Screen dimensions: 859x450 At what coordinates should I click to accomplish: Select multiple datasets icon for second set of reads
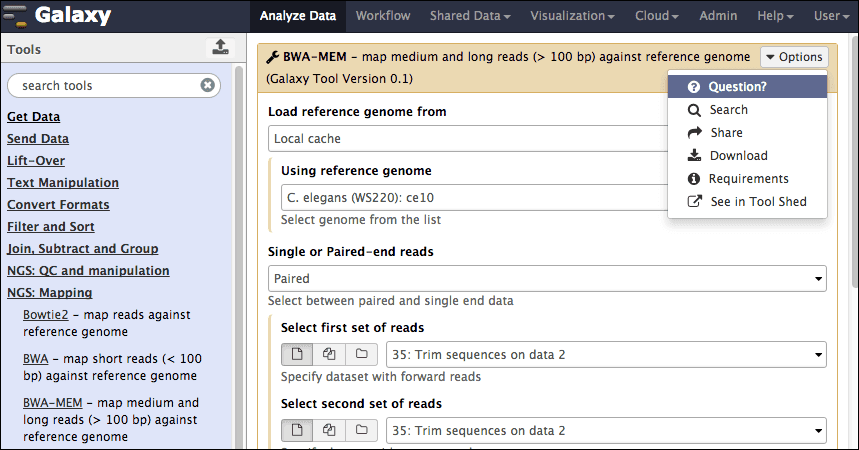point(329,431)
